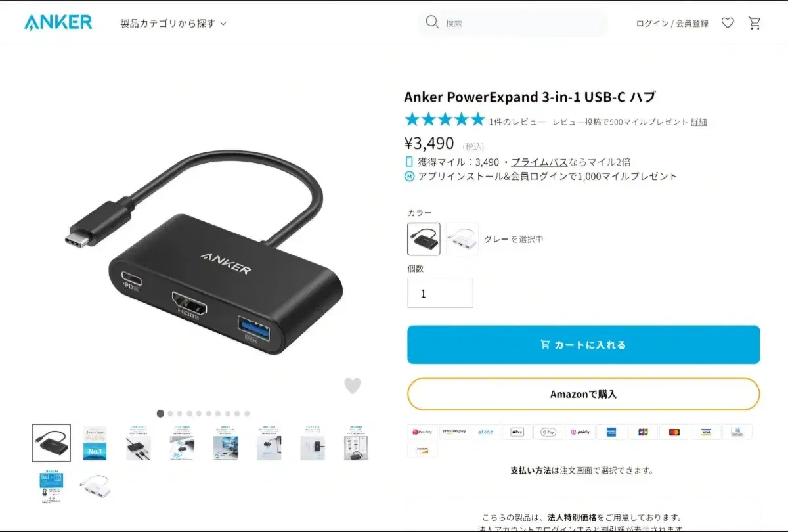Go to Anker home via logo
This screenshot has height=532, width=788.
pos(58,22)
